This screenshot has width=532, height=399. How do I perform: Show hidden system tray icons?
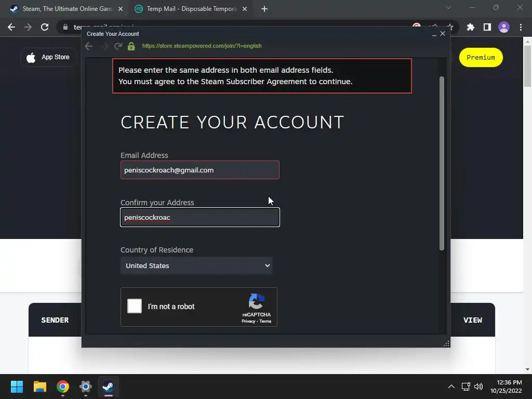[x=451, y=387]
